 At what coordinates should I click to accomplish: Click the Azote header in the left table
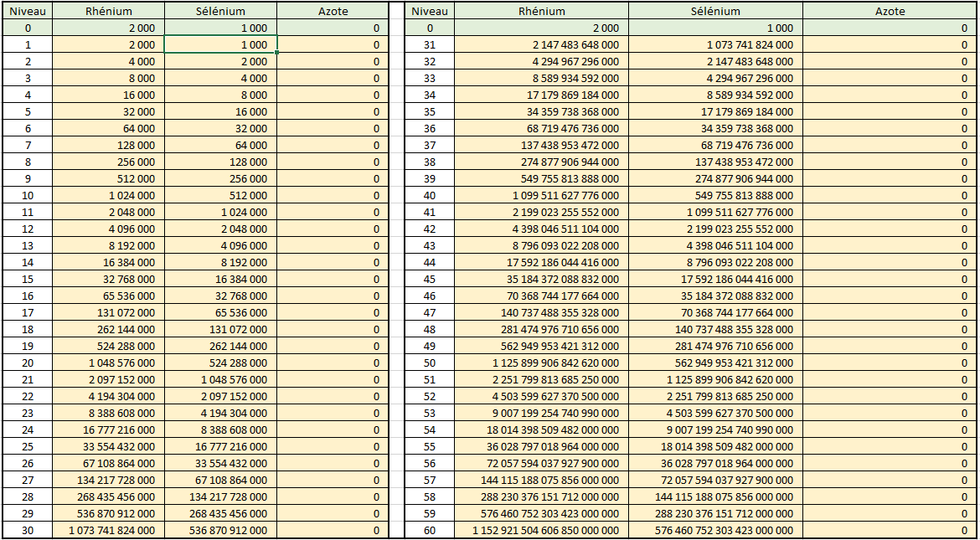click(x=333, y=11)
